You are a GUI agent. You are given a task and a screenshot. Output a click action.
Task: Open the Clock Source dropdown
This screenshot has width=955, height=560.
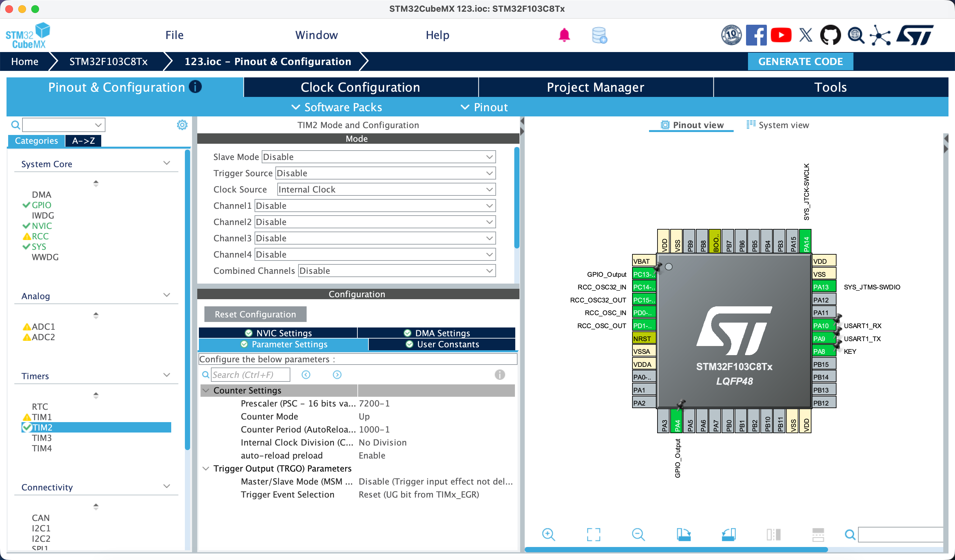click(386, 189)
